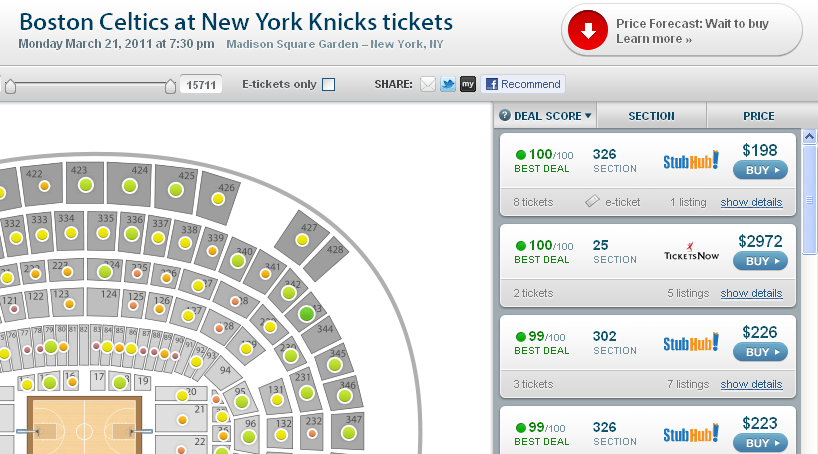This screenshot has width=818, height=454.
Task: Buy the $198 StubHub tickets
Action: coord(760,170)
